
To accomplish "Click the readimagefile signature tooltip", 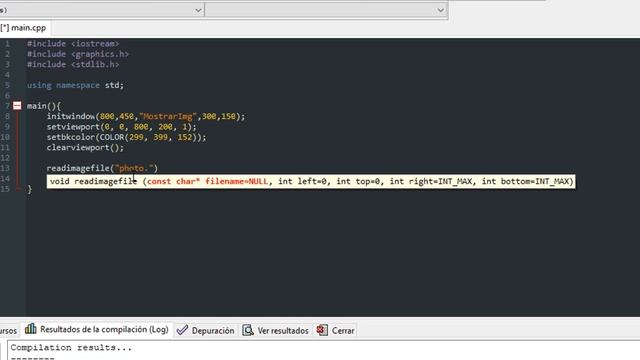I will 311,181.
